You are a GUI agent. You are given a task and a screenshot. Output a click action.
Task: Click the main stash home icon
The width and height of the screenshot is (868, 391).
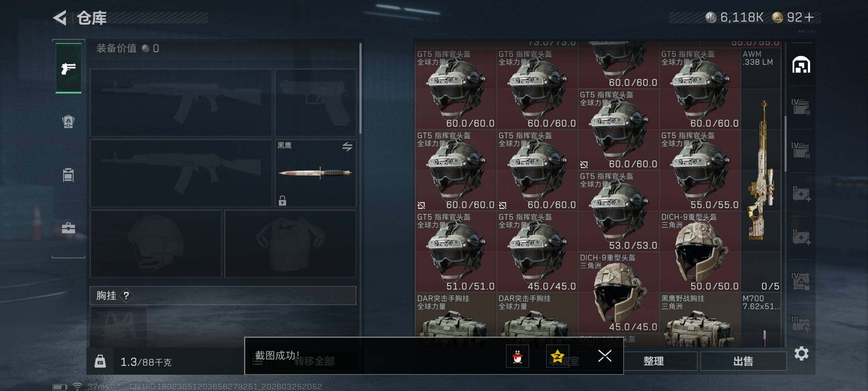pos(801,65)
